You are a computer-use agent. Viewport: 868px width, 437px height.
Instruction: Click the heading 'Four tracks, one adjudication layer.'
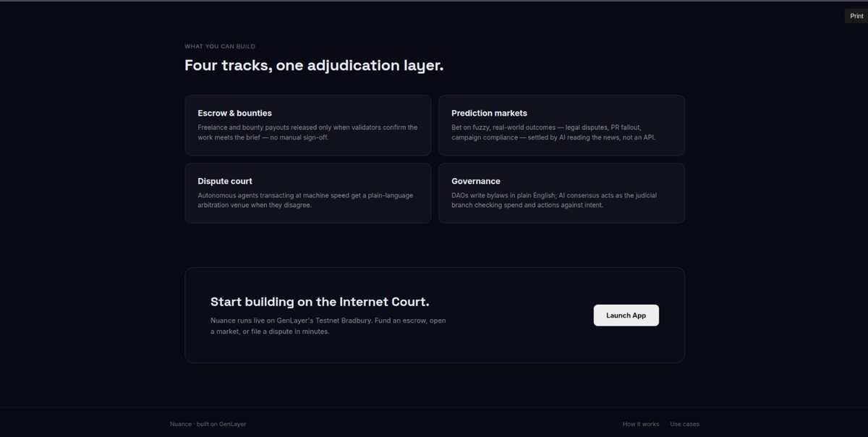point(314,66)
